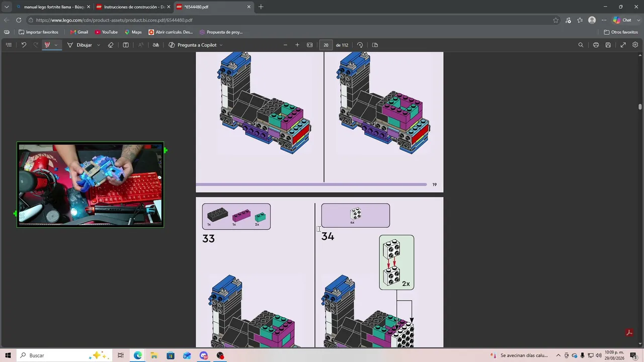Open Outlook from taskbar
Image resolution: width=644 pixels, height=362 pixels.
click(x=187, y=355)
